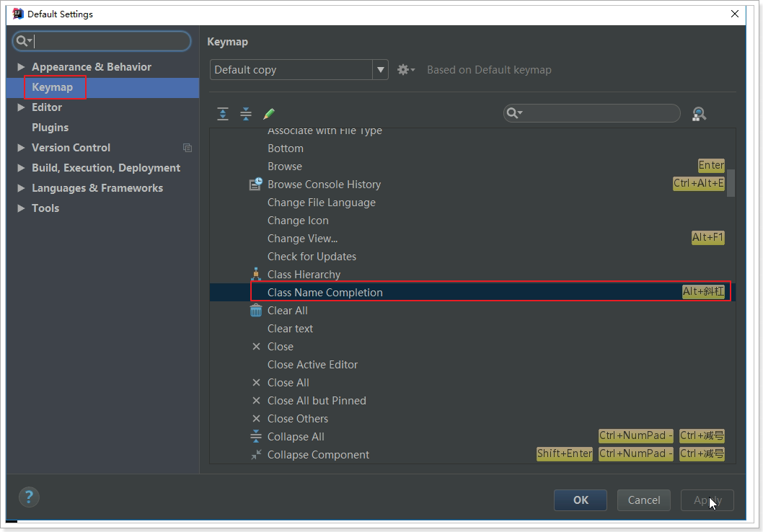Open Find Actions by Shortcut icon
The height and width of the screenshot is (532, 763).
pos(699,114)
